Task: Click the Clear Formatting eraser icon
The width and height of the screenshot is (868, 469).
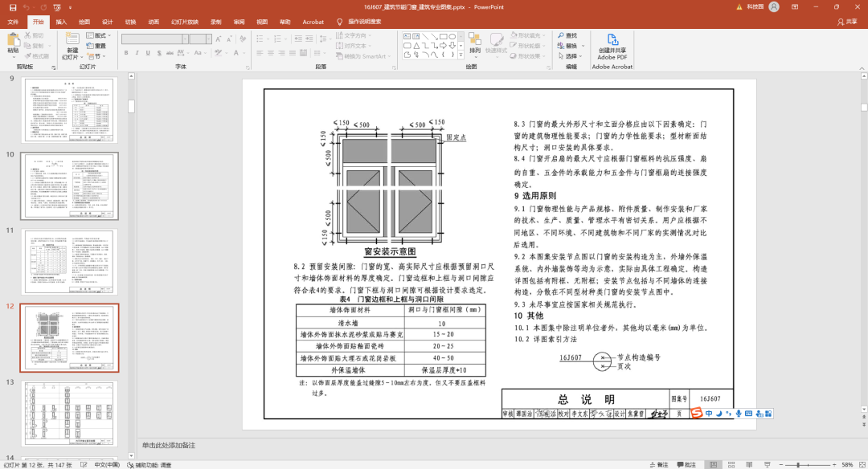Action: (243, 39)
